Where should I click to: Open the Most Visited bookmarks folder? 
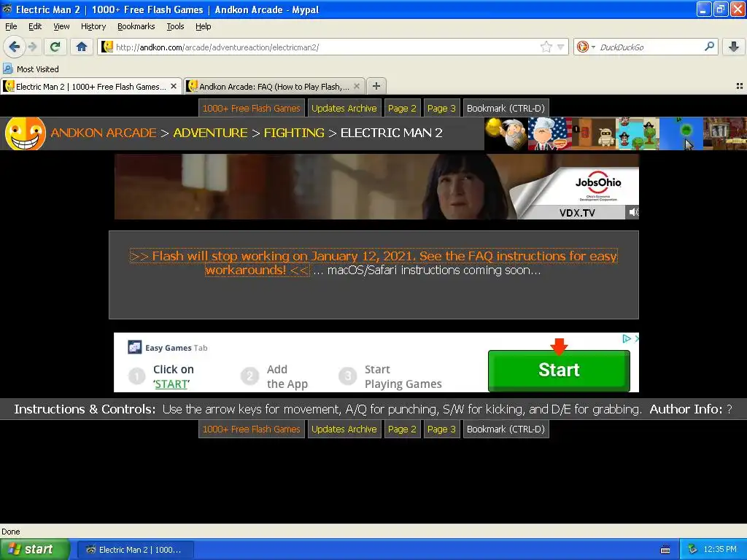[31, 69]
